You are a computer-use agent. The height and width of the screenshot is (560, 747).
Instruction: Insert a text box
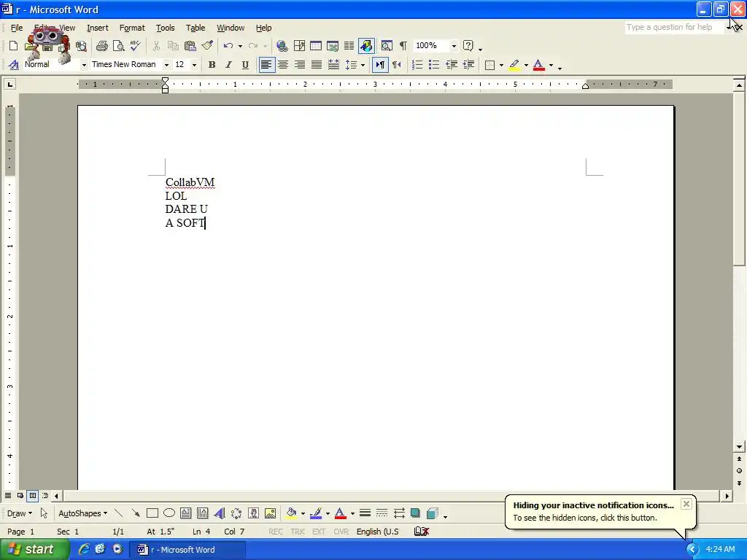click(186, 513)
